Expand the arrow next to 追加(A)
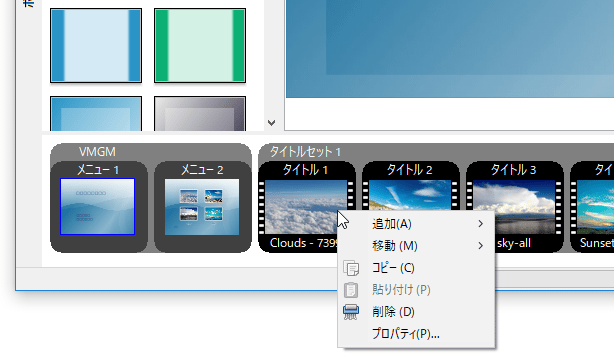Image resolution: width=614 pixels, height=360 pixels. pyautogui.click(x=480, y=224)
